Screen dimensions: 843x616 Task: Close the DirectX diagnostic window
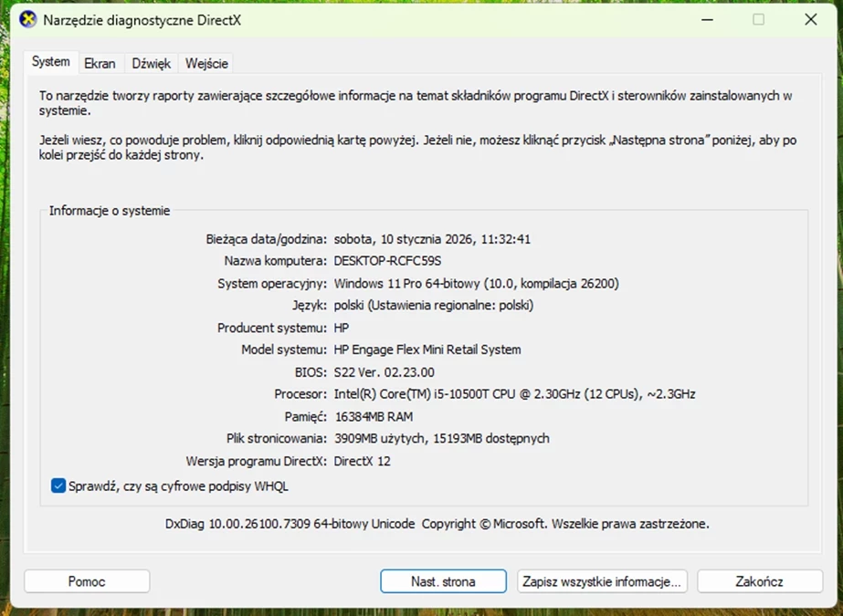(807, 20)
